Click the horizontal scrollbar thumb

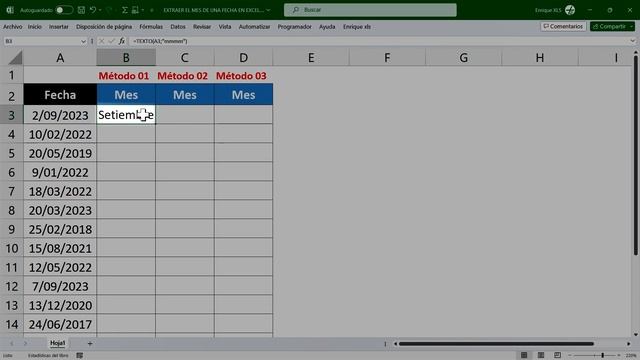pos(496,344)
